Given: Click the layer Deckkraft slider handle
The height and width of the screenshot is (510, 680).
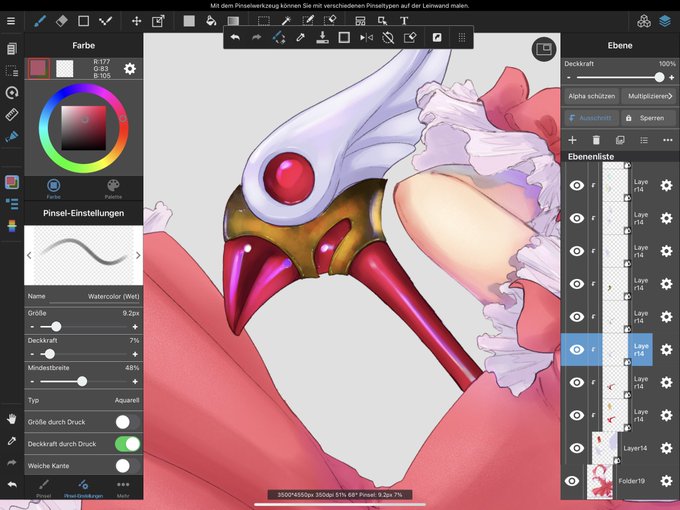Looking at the screenshot, I should coord(659,77).
